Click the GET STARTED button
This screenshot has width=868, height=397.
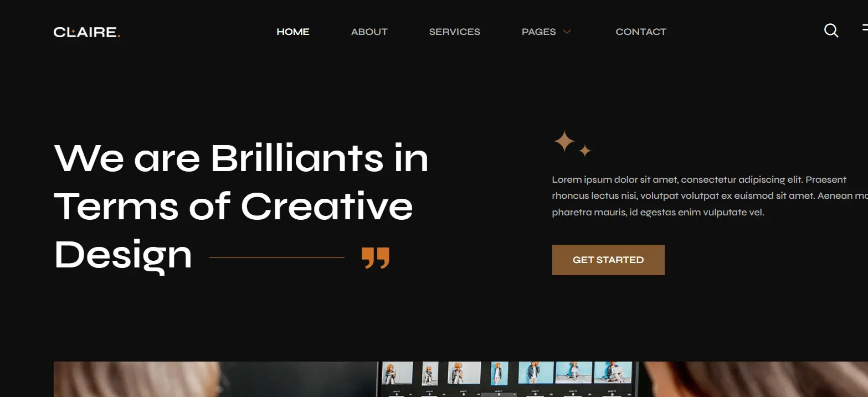[x=608, y=260]
